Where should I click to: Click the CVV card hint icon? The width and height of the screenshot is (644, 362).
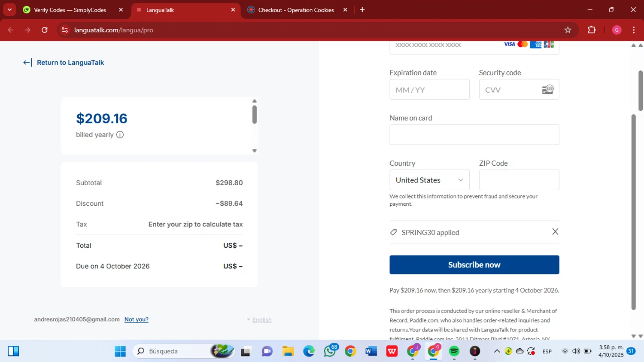(x=547, y=90)
